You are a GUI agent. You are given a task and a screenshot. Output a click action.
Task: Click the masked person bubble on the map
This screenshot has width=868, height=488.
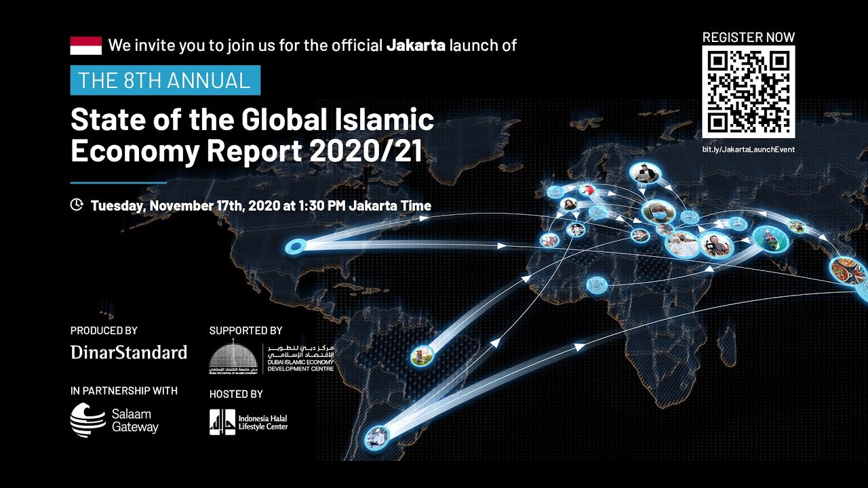pyautogui.click(x=658, y=213)
